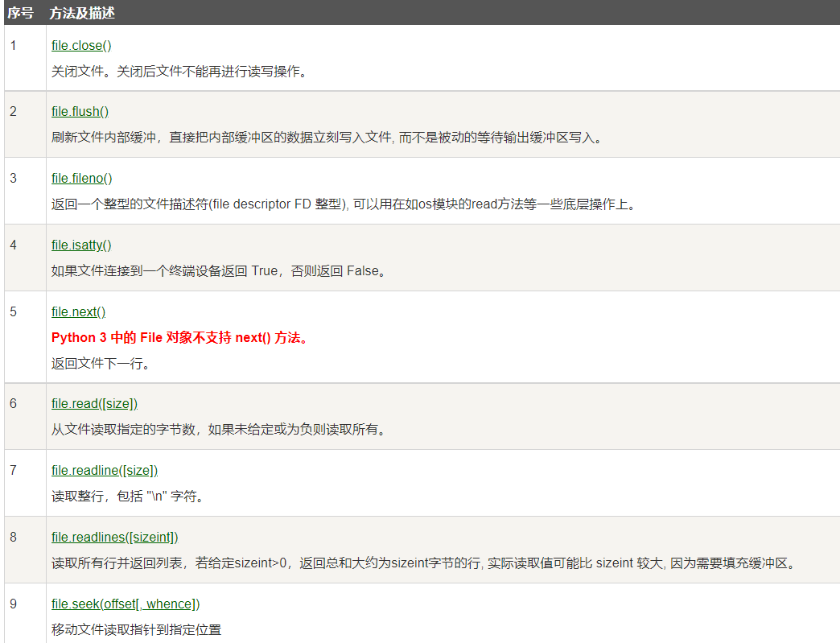Click row number 8 cell

click(x=25, y=550)
